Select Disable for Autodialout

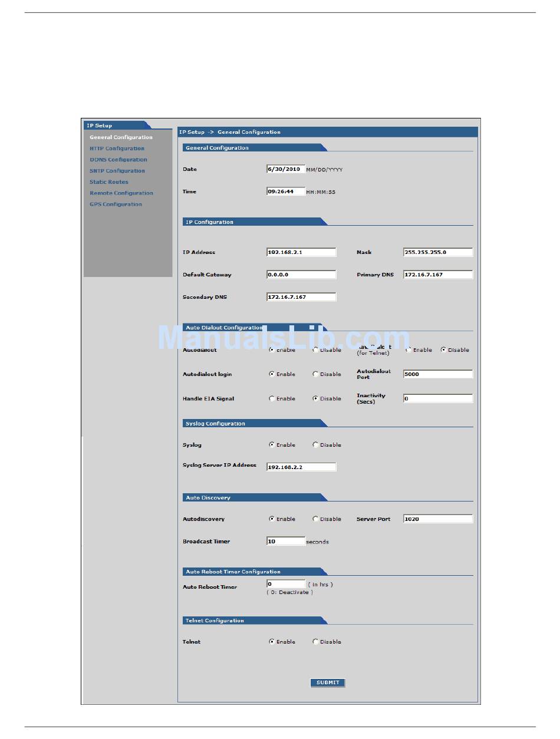[315, 350]
